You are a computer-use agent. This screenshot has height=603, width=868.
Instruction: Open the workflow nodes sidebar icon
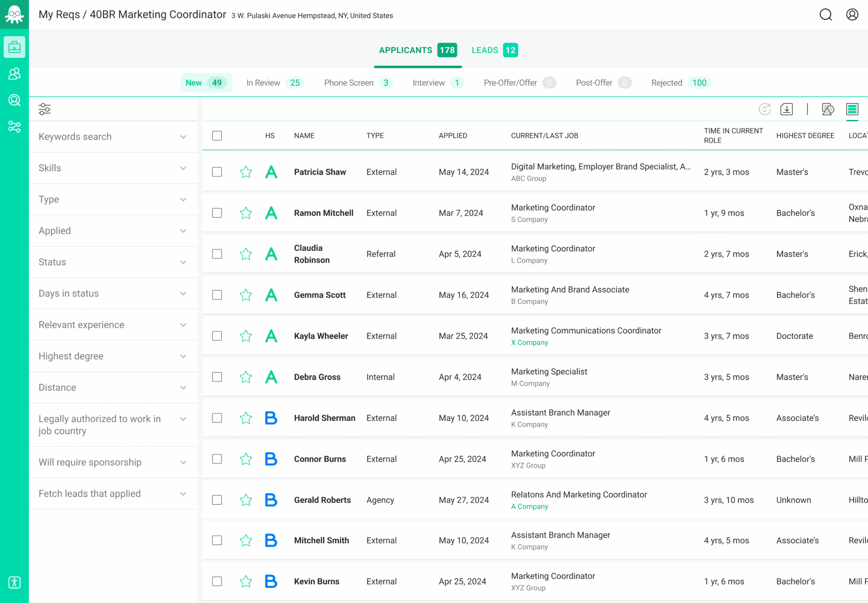[14, 127]
